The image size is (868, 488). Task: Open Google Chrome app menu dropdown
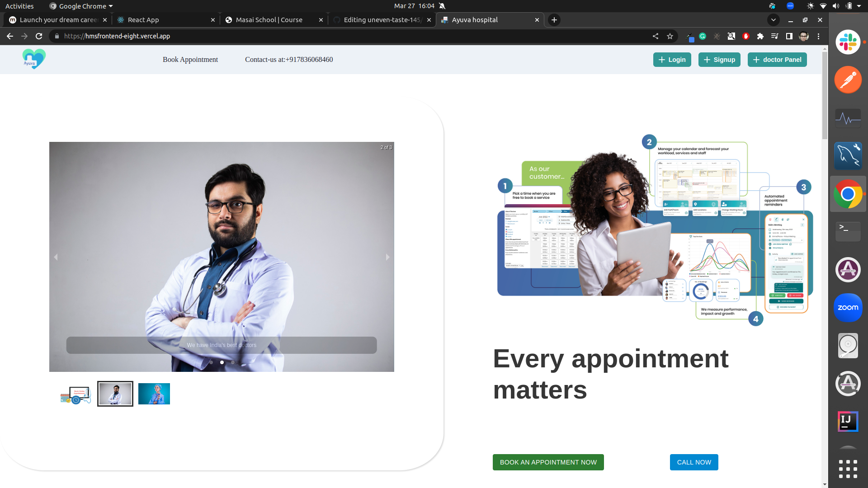coord(81,6)
